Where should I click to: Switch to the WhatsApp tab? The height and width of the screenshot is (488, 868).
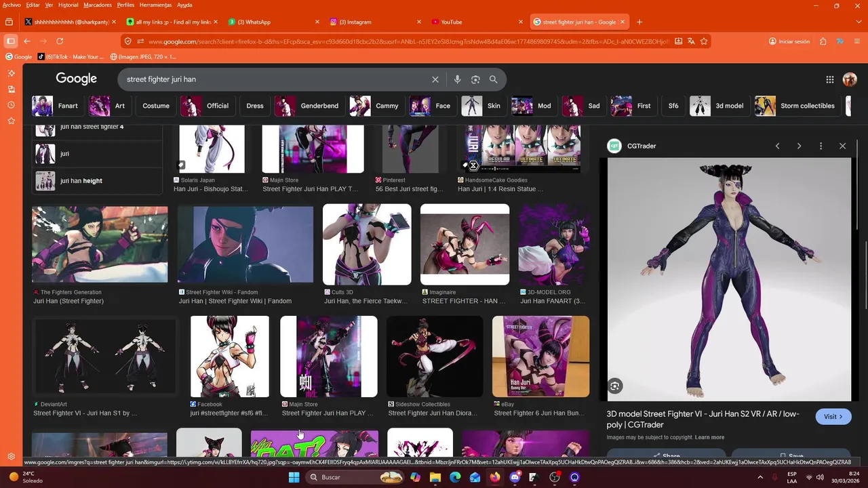(x=274, y=22)
